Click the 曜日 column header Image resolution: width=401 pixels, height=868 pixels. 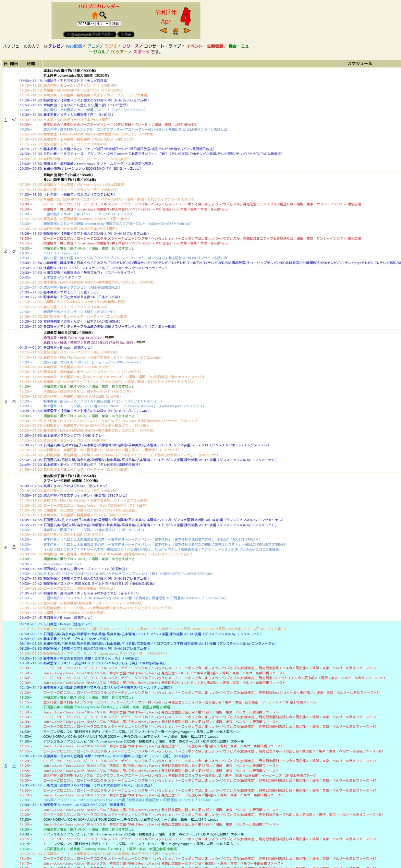[14, 63]
